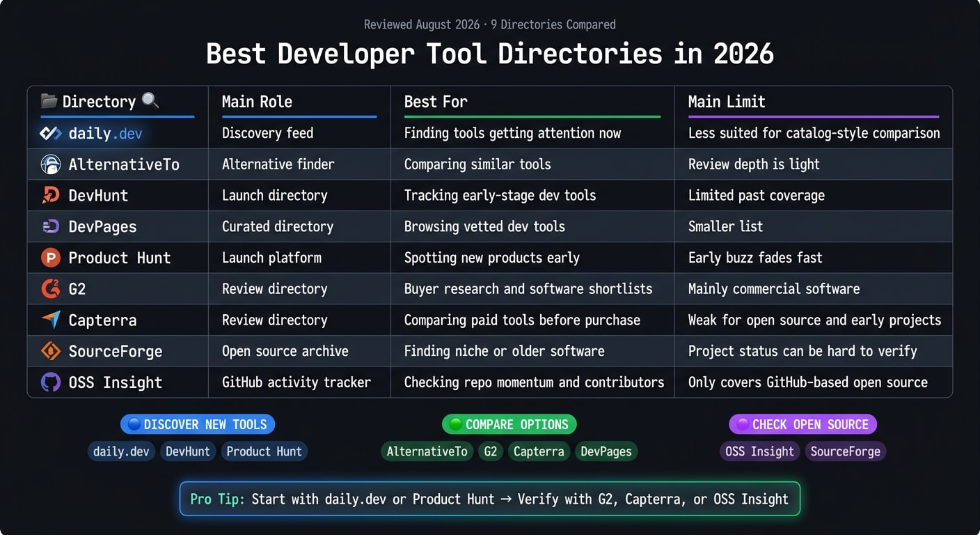Click 'Tracking early-stage dev tools' cell
Image resolution: width=980 pixels, height=535 pixels.
500,196
